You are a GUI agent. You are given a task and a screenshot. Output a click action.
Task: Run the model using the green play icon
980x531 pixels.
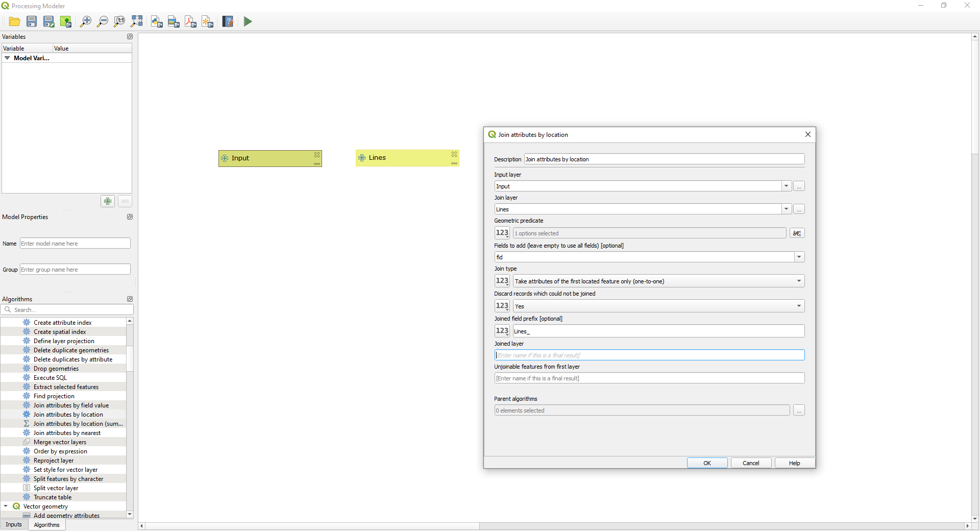click(x=248, y=21)
